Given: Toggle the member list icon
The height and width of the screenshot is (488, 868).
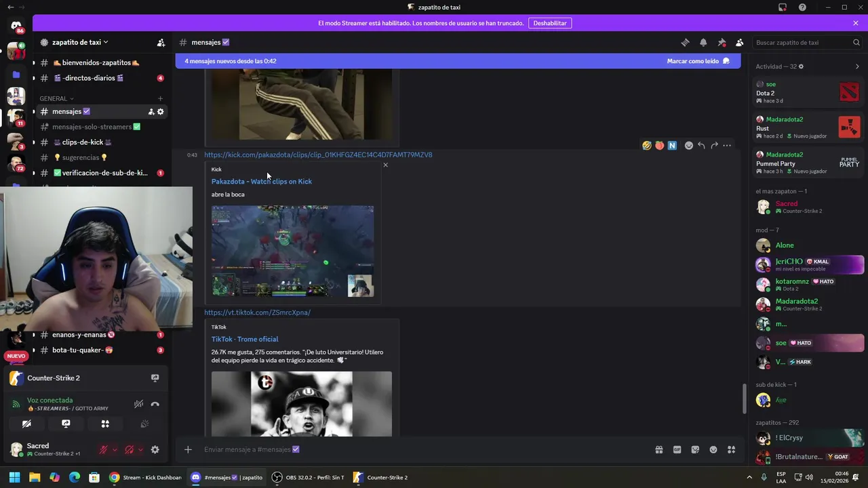Looking at the screenshot, I should tap(740, 42).
